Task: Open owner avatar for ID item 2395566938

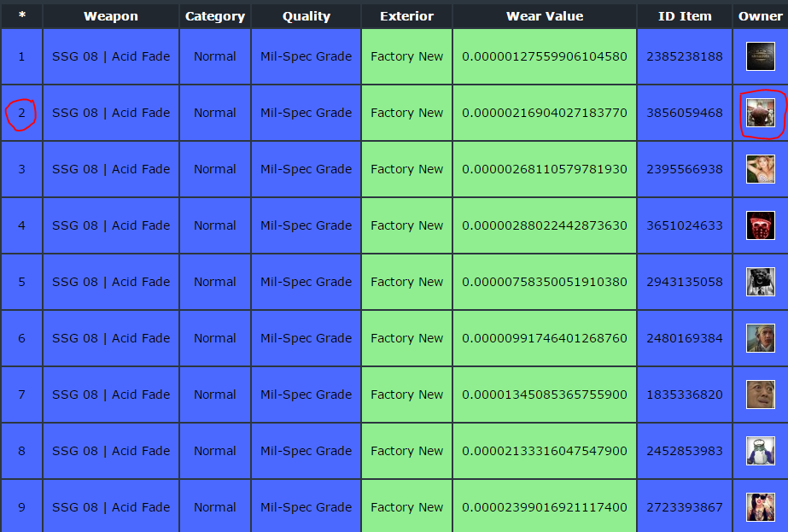Action: (761, 169)
